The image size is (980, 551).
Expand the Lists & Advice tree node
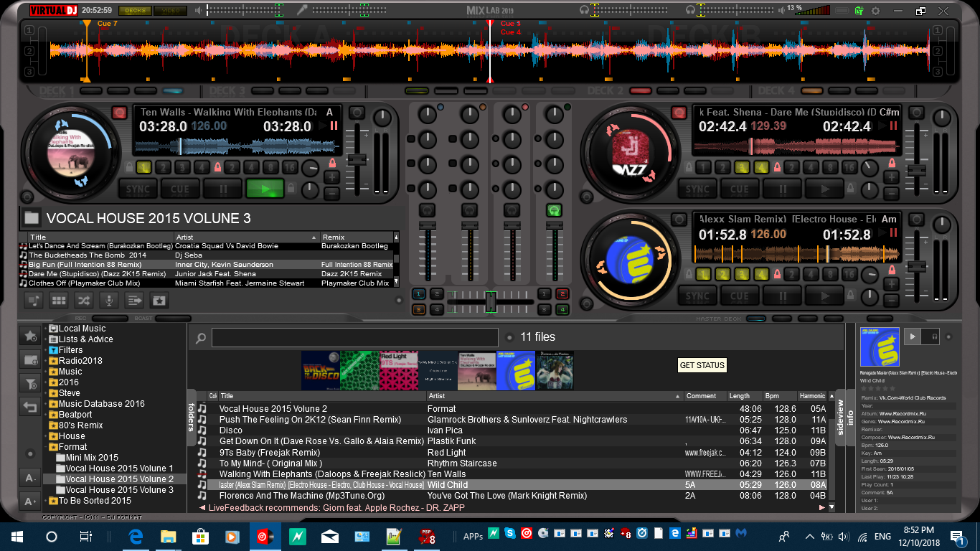tap(45, 339)
